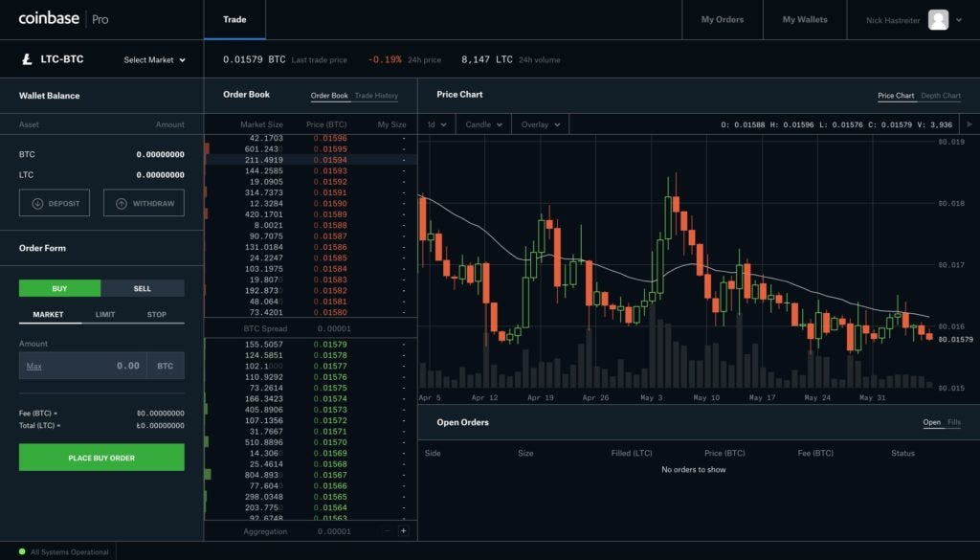Click Nick Hastreiter username
980x560 pixels.
[x=893, y=20]
